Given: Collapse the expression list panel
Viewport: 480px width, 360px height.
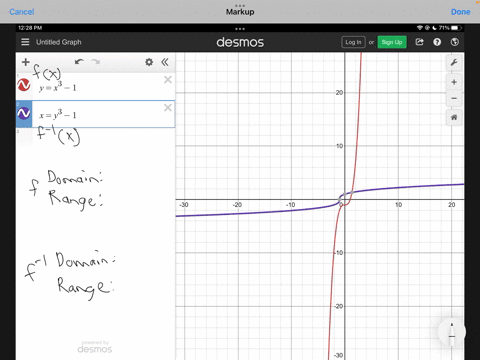Looking at the screenshot, I should 165,62.
